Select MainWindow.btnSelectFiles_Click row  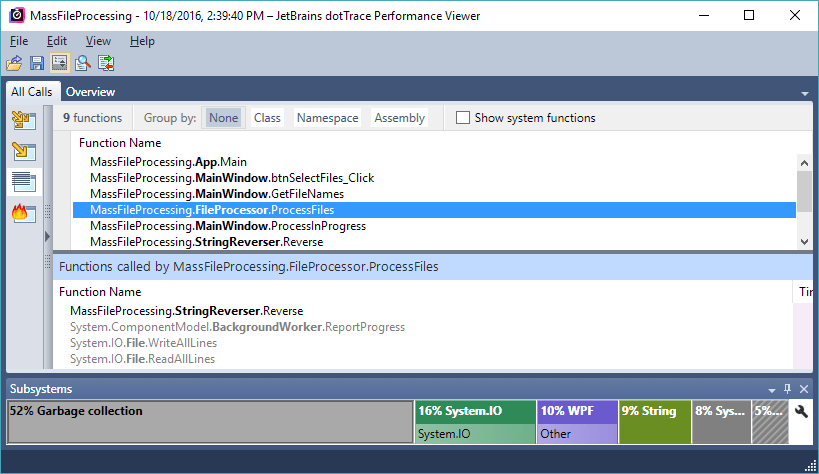point(434,178)
